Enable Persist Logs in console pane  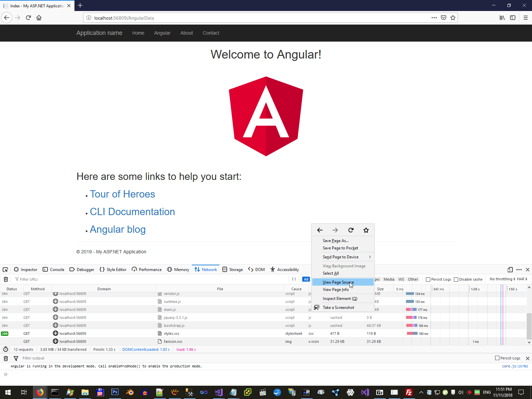[497, 358]
